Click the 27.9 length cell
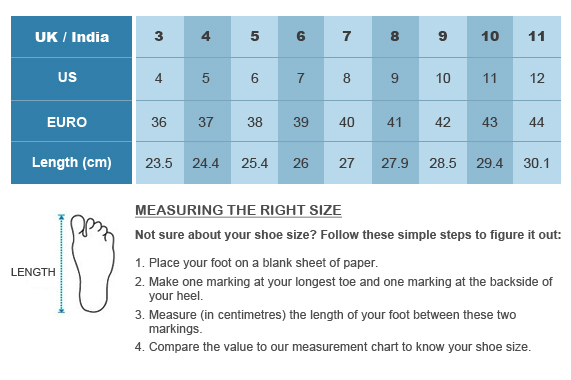The width and height of the screenshot is (571, 380). [395, 163]
